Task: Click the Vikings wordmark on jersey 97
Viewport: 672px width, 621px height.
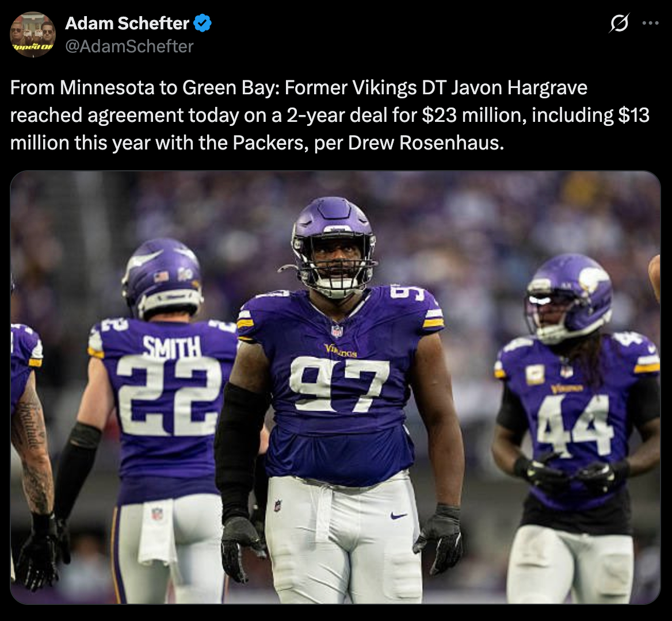Action: (341, 351)
